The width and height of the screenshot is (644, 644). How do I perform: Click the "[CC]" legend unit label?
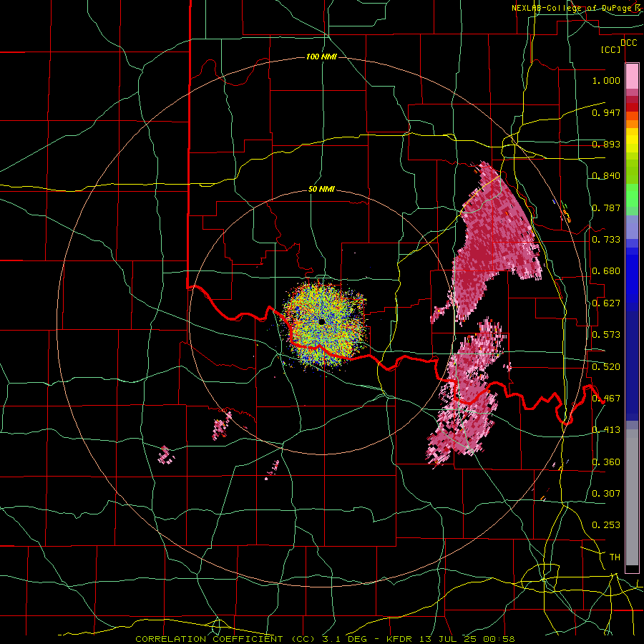[611, 49]
